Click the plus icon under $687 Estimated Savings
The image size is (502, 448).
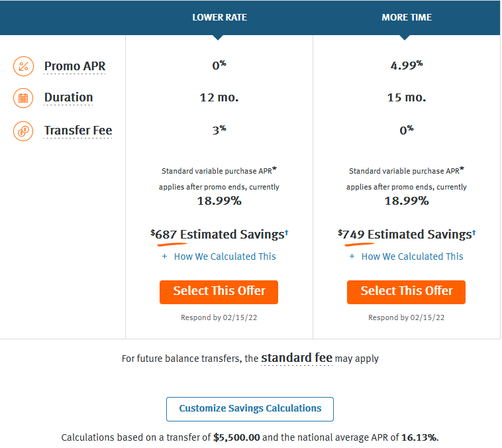(165, 256)
